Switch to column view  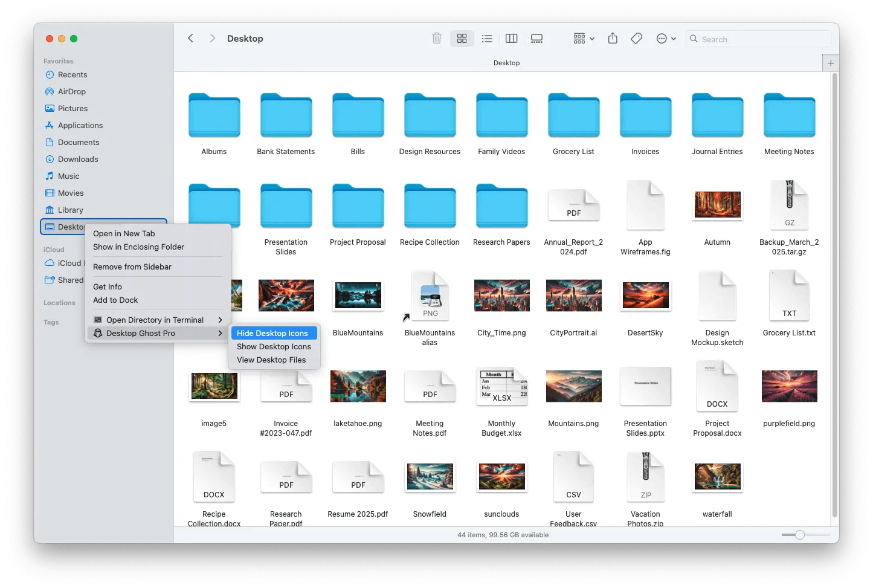512,39
